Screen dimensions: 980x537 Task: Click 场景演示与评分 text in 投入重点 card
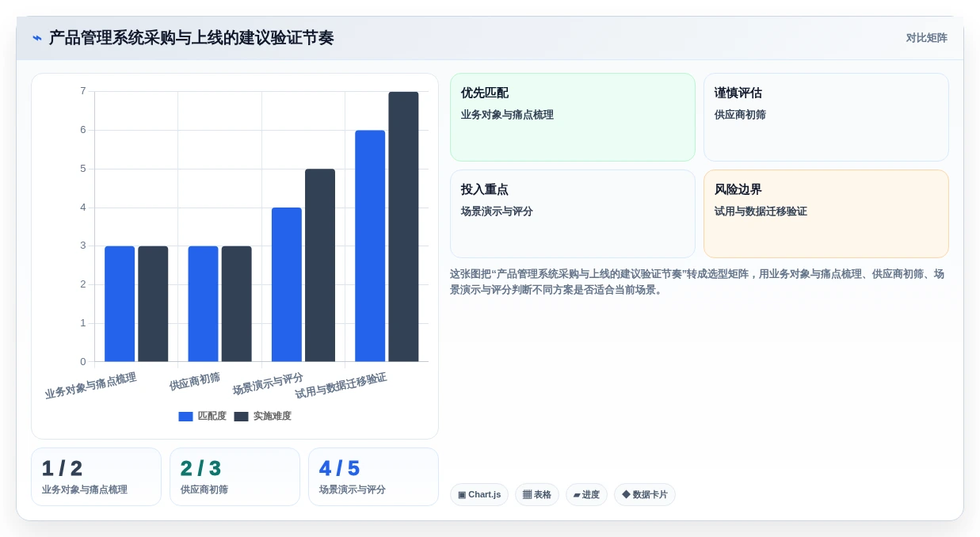[497, 211]
